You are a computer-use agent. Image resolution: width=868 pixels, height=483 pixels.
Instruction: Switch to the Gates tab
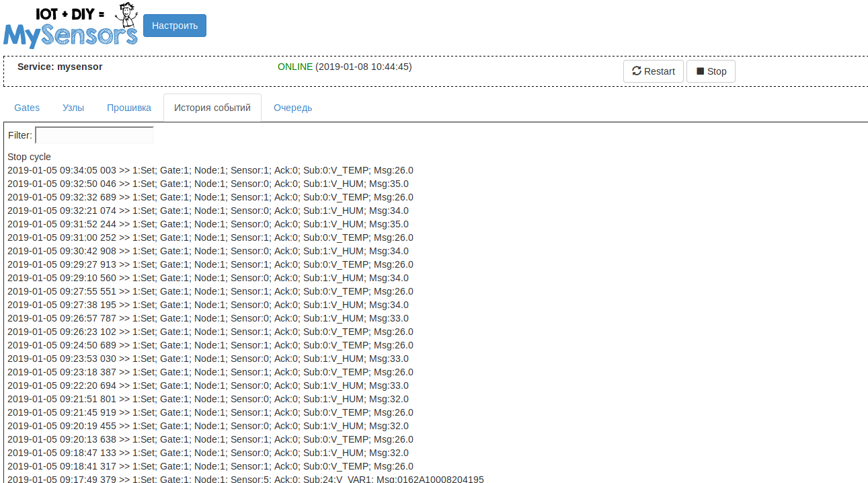coord(27,108)
